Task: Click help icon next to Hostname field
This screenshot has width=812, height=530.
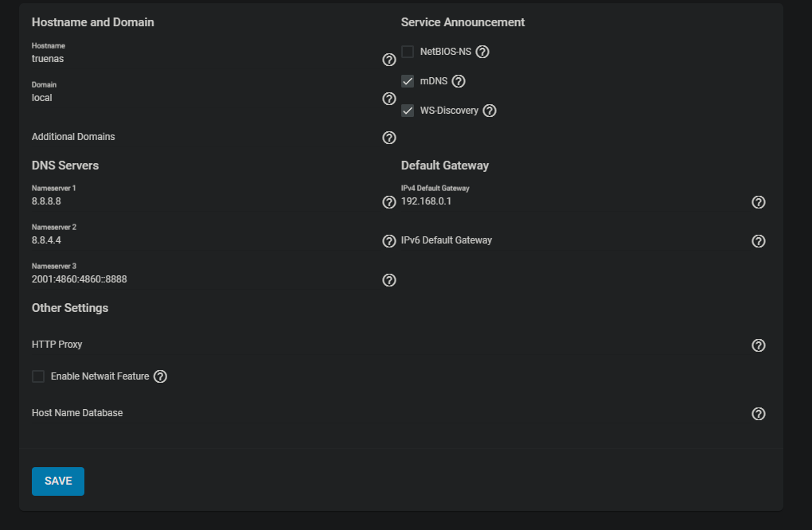Action: coord(389,60)
